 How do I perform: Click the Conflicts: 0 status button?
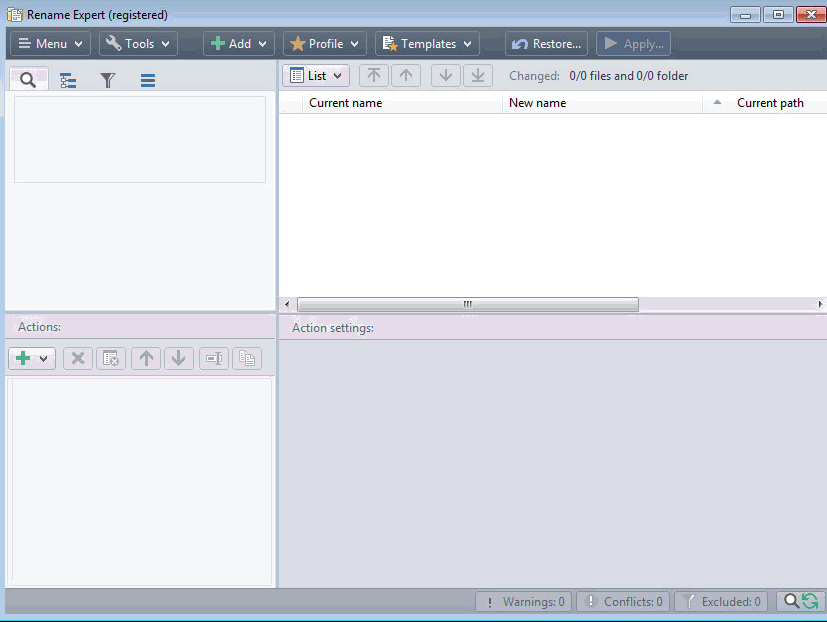coord(623,601)
